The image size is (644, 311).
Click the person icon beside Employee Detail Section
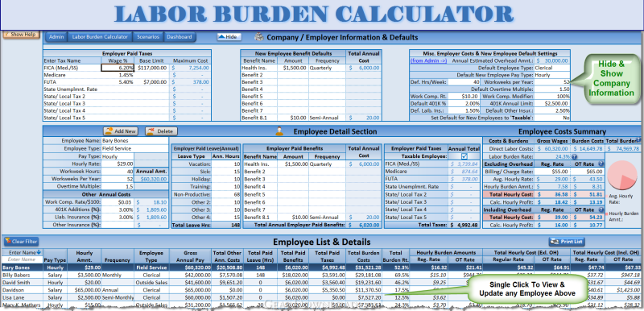click(279, 131)
